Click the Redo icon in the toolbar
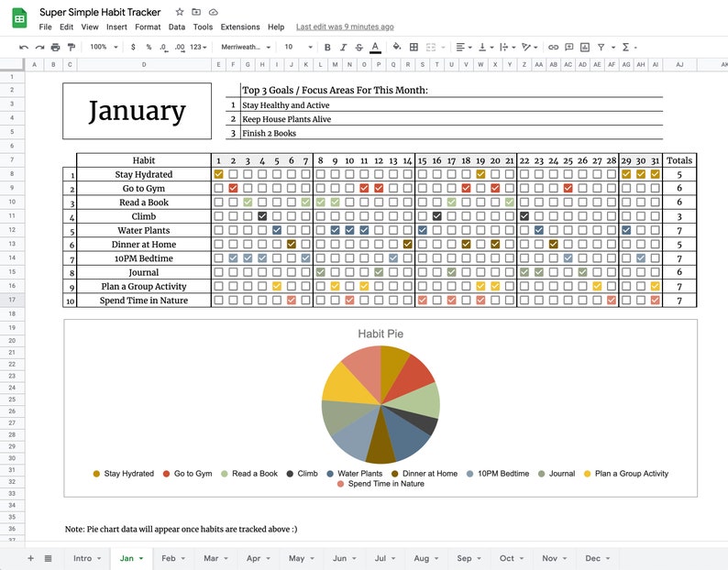This screenshot has height=570, width=728. [40, 47]
